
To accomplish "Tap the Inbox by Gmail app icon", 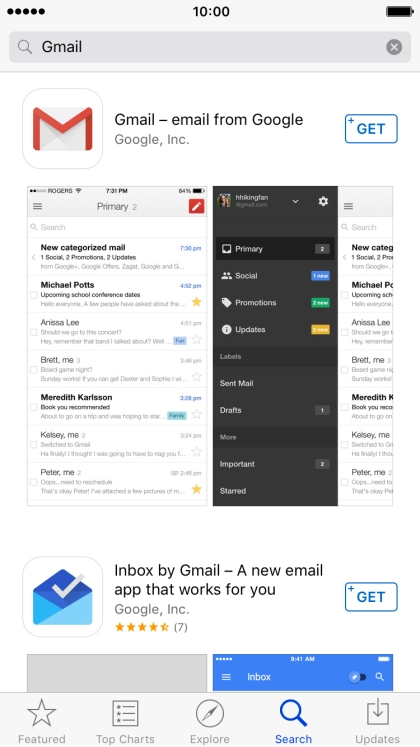I will click(x=62, y=596).
